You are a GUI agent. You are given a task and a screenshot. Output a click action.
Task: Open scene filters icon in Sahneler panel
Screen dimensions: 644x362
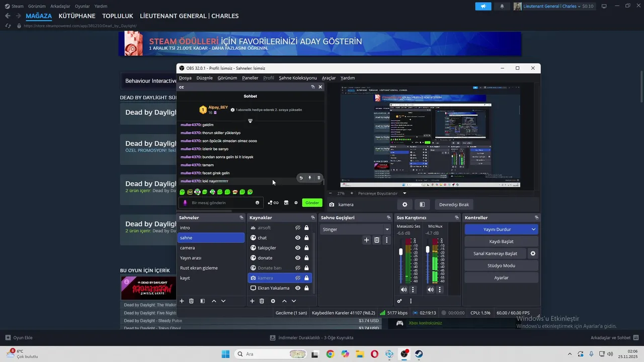pos(202,301)
